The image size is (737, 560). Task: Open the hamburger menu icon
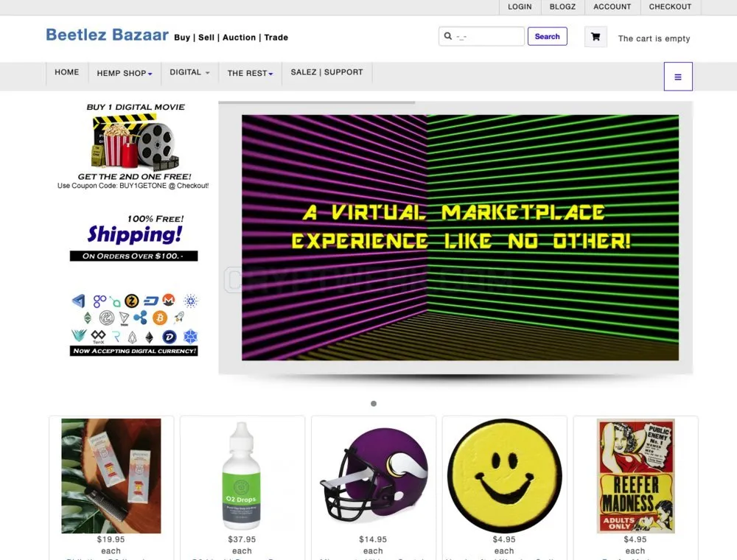[x=678, y=77]
